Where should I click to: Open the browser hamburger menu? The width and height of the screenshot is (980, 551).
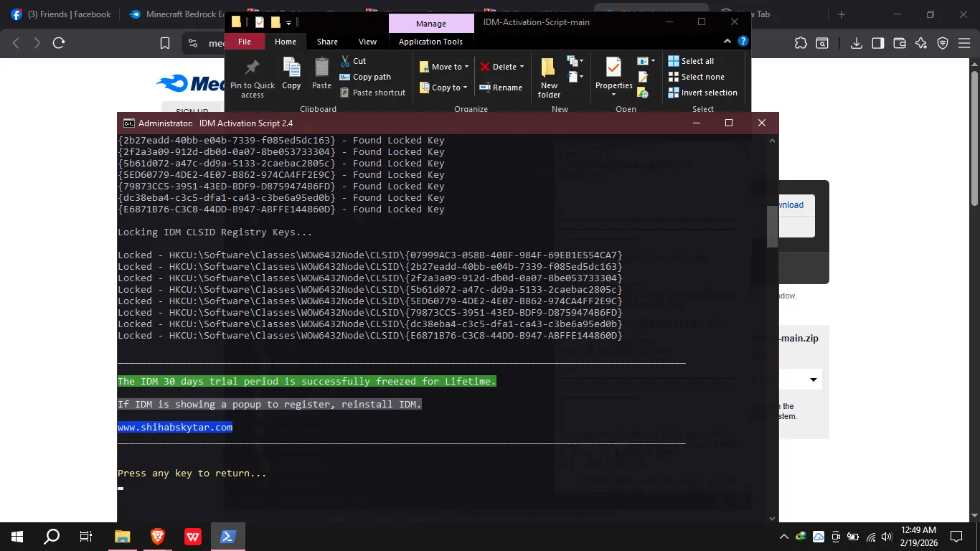[963, 43]
